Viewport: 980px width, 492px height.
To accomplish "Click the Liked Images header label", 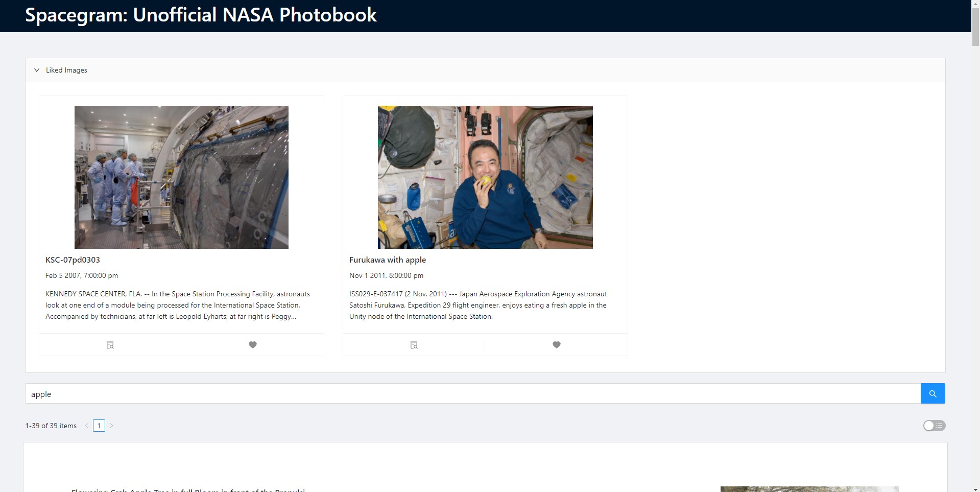I will (x=66, y=70).
